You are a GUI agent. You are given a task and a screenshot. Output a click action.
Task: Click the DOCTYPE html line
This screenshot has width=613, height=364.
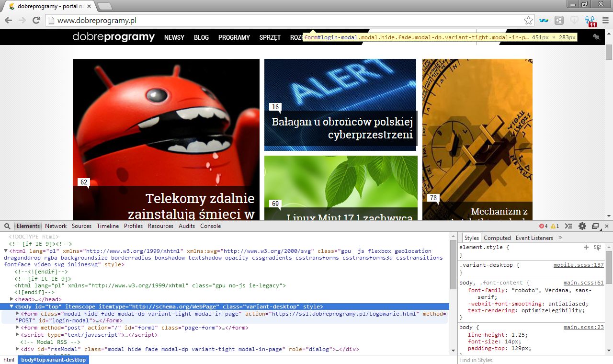tap(34, 237)
